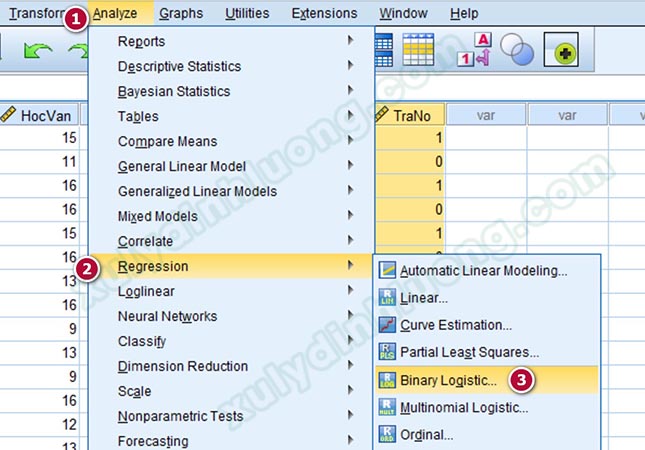Click the Undo toolbar icon

[x=38, y=51]
